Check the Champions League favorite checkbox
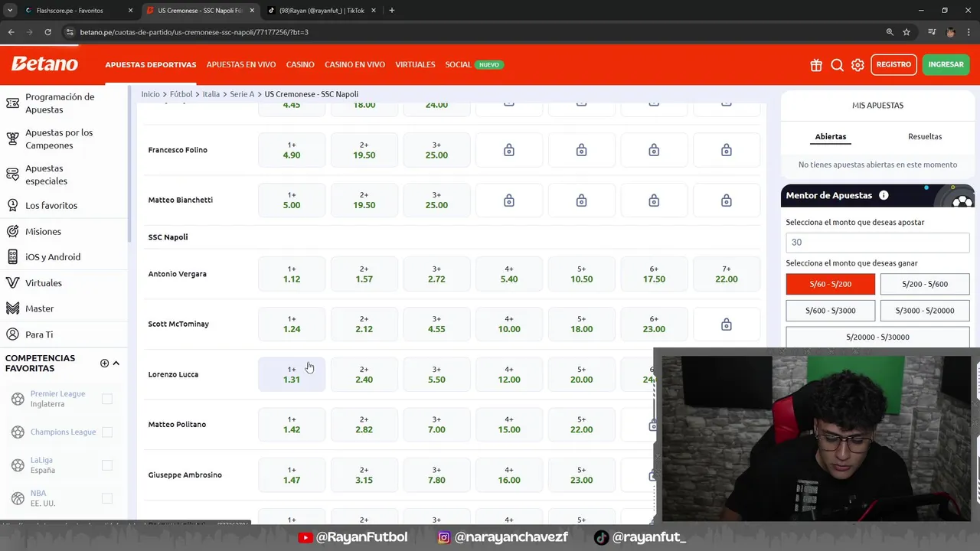The height and width of the screenshot is (551, 980). [107, 432]
